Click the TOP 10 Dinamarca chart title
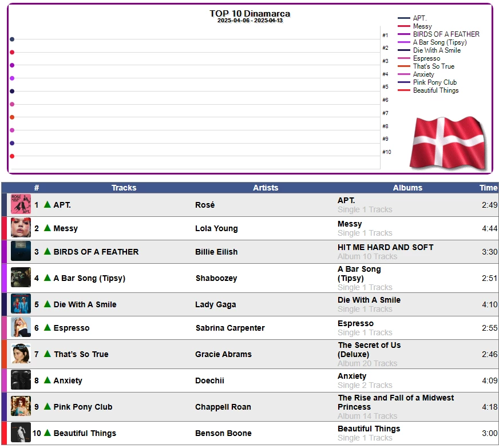 click(x=250, y=14)
